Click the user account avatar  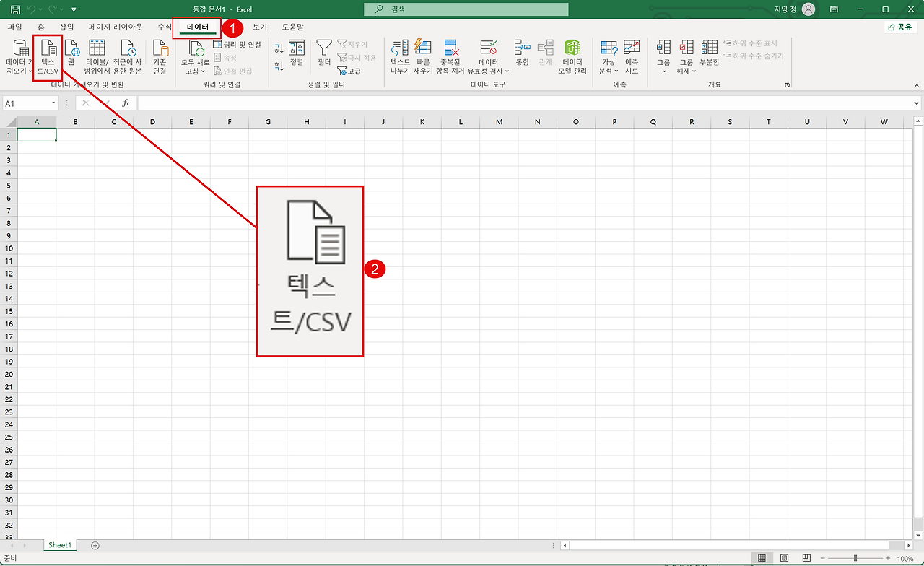point(808,9)
